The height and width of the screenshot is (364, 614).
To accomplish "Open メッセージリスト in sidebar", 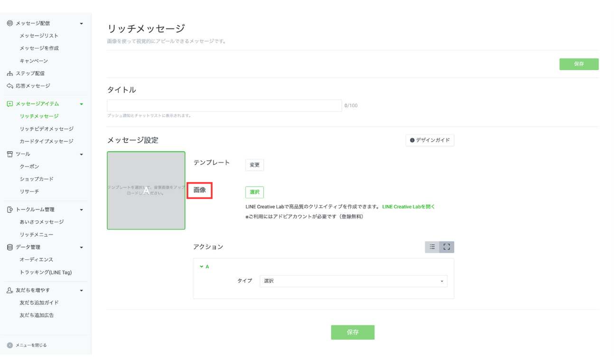I will 39,36.
